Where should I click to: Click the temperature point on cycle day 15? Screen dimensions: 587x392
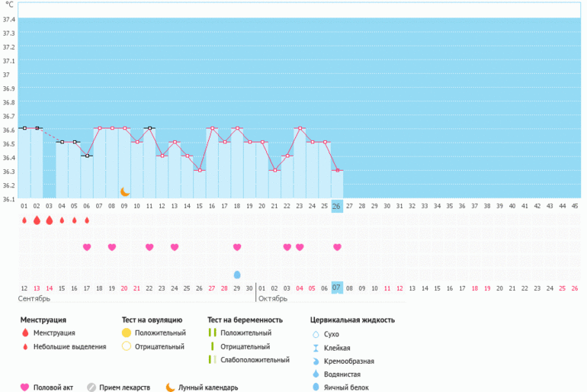coord(200,170)
